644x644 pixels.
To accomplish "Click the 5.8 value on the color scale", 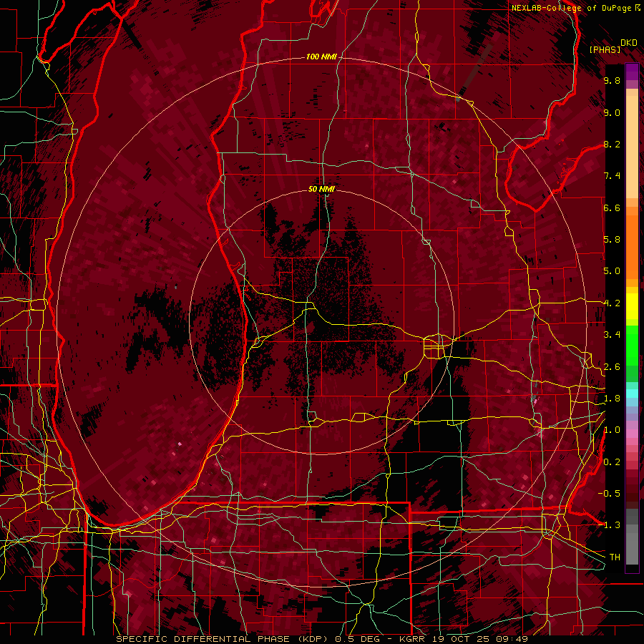I will 612,240.
